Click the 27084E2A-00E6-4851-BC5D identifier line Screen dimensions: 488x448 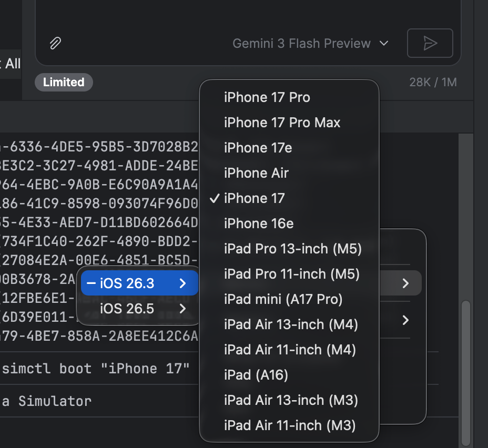(99, 260)
